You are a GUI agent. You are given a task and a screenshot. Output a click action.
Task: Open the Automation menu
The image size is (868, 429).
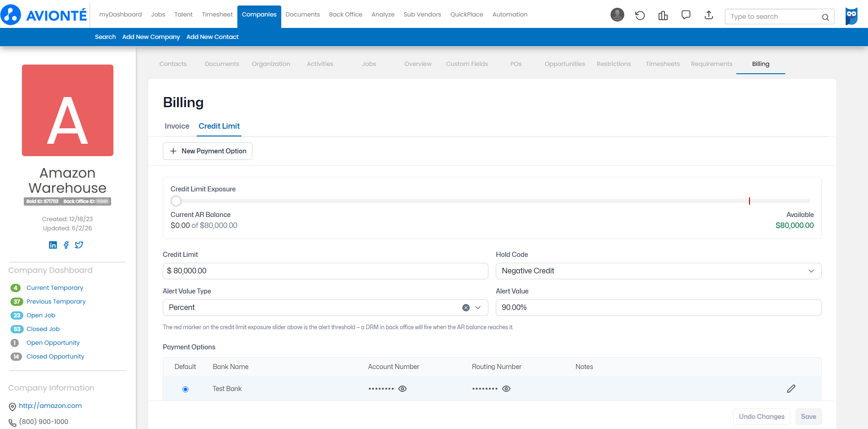tap(510, 15)
